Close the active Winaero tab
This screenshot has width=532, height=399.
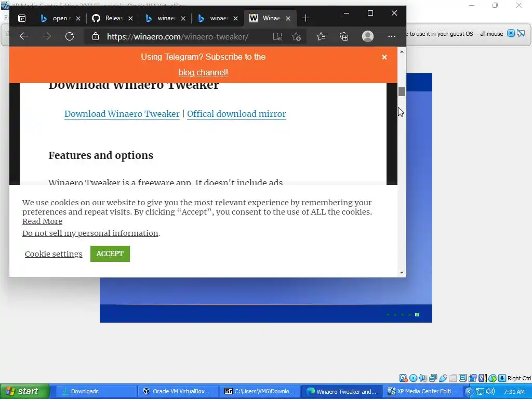[288, 18]
